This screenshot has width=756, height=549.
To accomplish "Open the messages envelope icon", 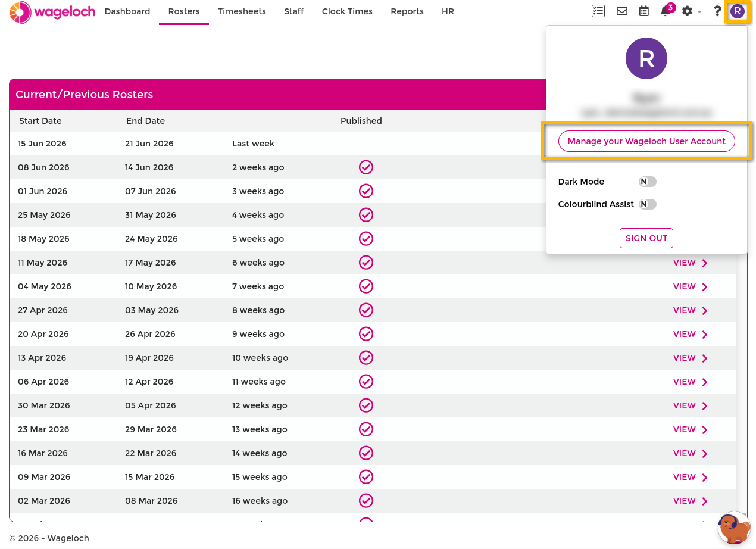I will tap(622, 11).
